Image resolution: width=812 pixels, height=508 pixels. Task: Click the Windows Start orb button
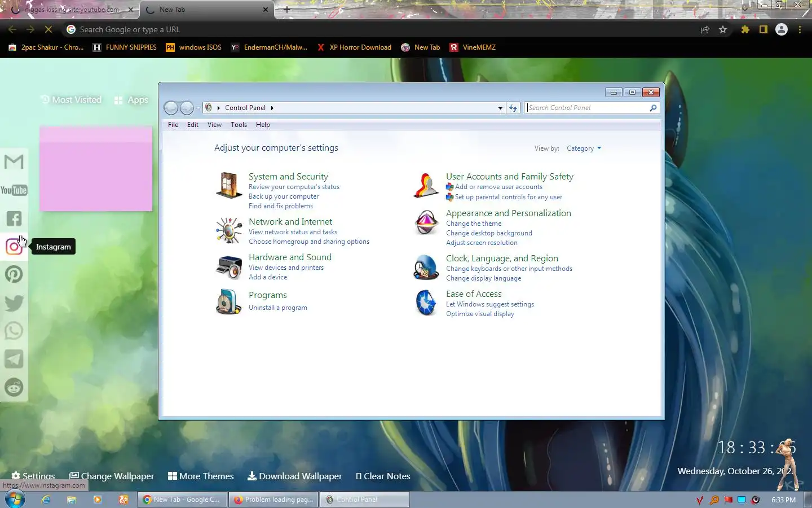[x=15, y=500]
